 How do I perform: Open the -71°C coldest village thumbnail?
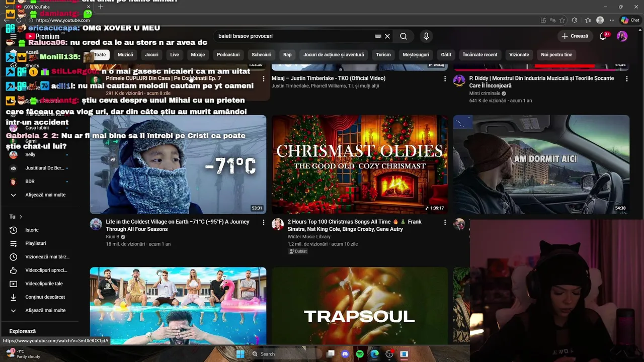[x=178, y=164]
